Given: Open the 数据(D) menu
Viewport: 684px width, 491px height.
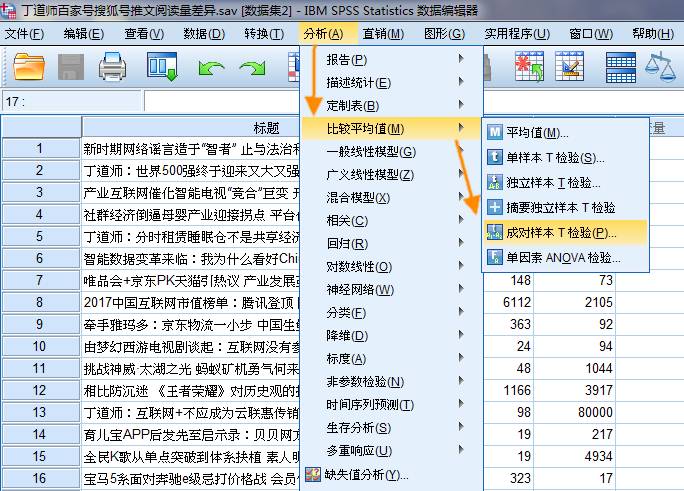Looking at the screenshot, I should (204, 34).
